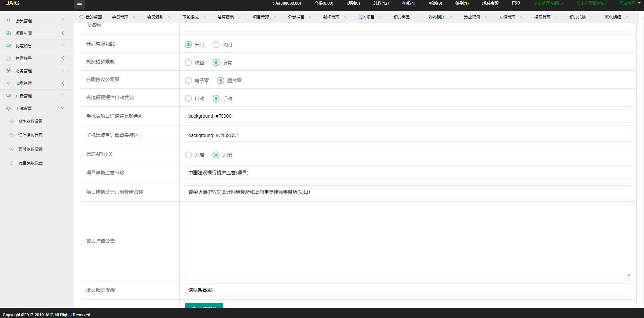Click the 消息管理 speaker icon
Viewport: 644px width, 318px height.
[8, 83]
